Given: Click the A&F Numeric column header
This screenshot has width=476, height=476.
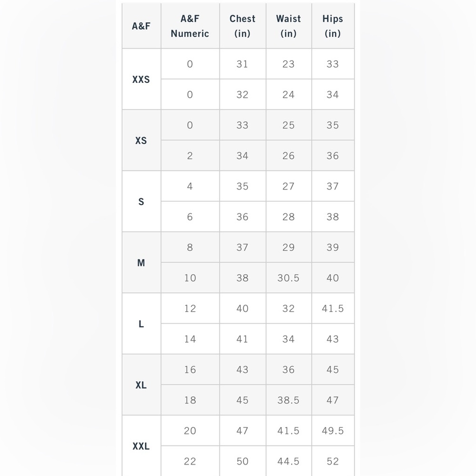Looking at the screenshot, I should click(190, 26).
